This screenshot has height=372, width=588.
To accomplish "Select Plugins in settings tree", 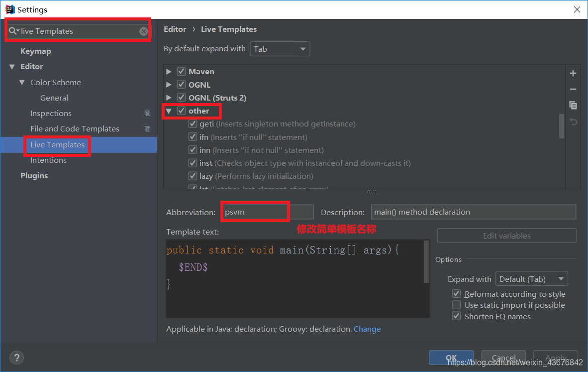I will point(34,176).
